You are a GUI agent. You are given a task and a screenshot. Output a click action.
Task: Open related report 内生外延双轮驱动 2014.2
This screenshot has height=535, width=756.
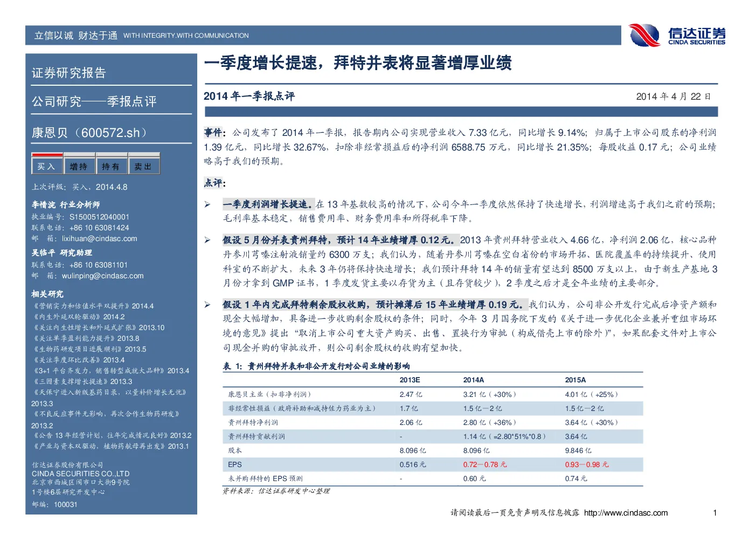(x=78, y=317)
